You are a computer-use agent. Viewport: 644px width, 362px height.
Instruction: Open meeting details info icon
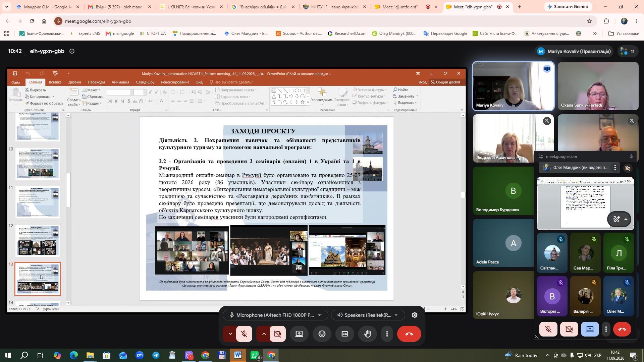72,51
